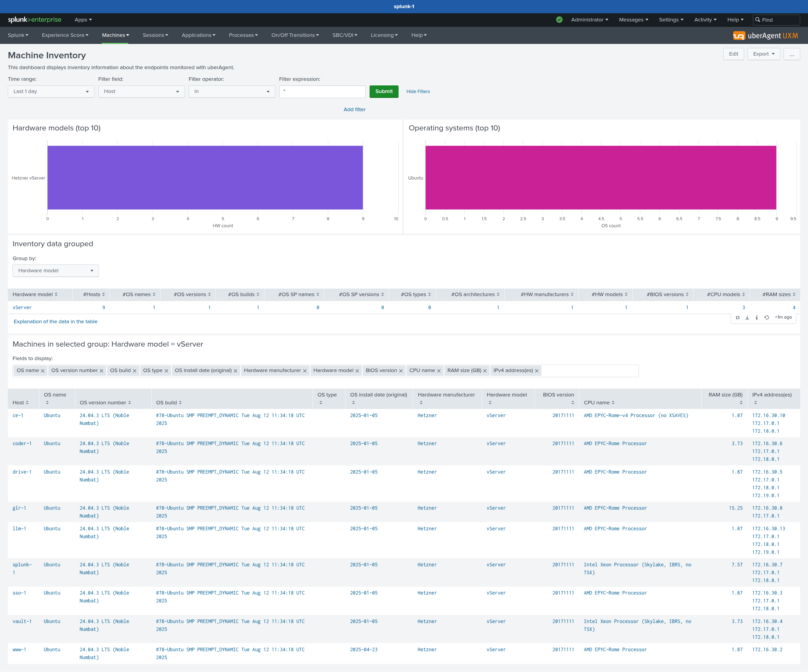Click the Find search box
Image resolution: width=808 pixels, height=672 pixels.
tap(776, 20)
